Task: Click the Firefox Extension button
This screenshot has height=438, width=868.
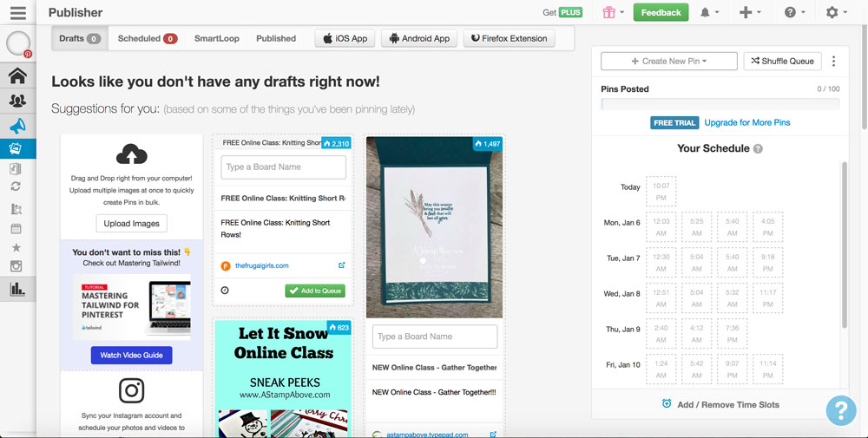Action: [x=509, y=39]
